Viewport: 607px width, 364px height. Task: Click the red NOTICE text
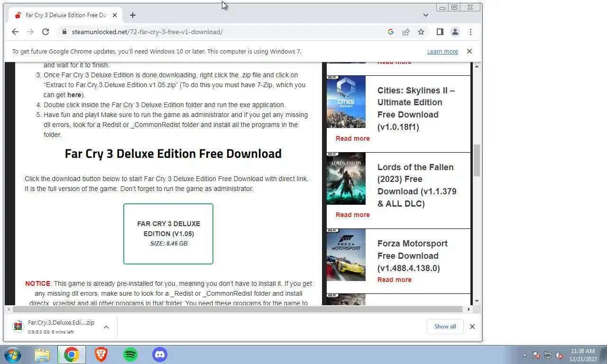point(37,283)
